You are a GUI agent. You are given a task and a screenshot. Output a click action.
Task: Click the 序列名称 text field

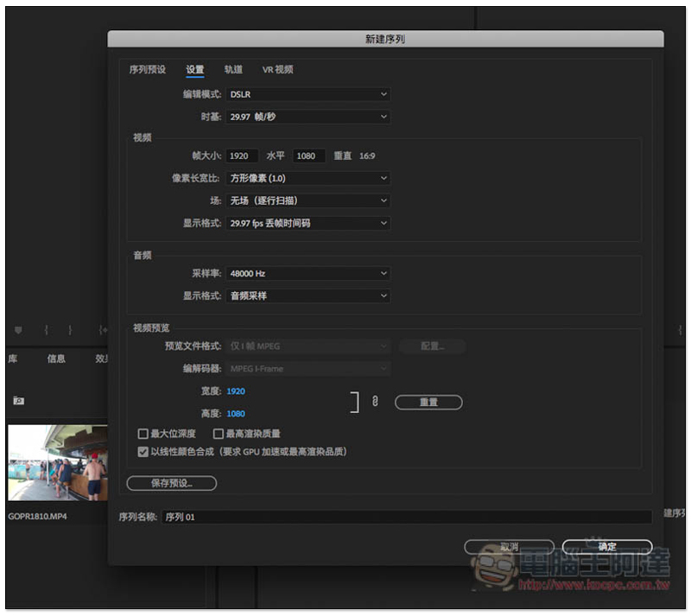coord(406,517)
